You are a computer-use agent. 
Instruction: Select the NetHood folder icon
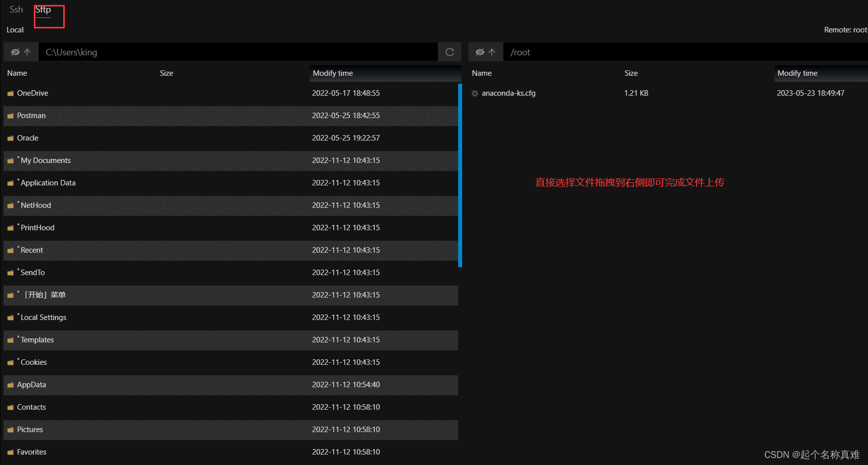10,205
